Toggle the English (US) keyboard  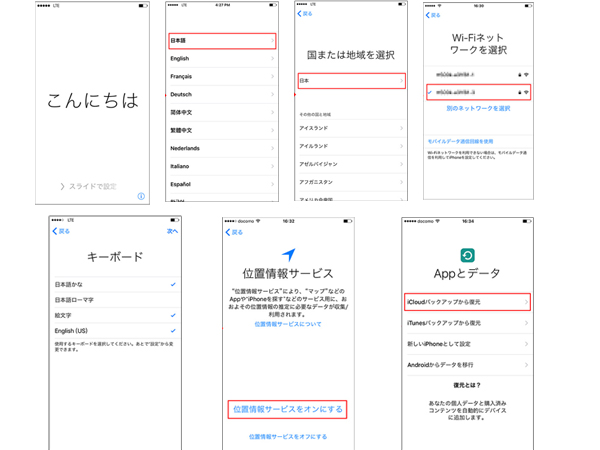pyautogui.click(x=115, y=331)
